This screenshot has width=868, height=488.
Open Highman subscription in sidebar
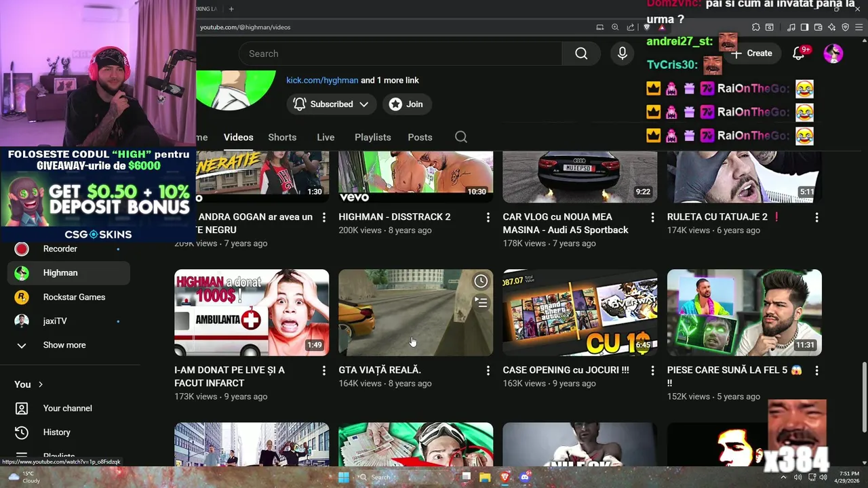coord(68,273)
